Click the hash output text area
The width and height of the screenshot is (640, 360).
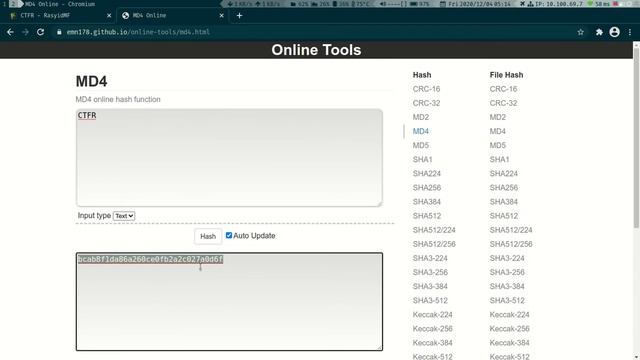(x=229, y=302)
